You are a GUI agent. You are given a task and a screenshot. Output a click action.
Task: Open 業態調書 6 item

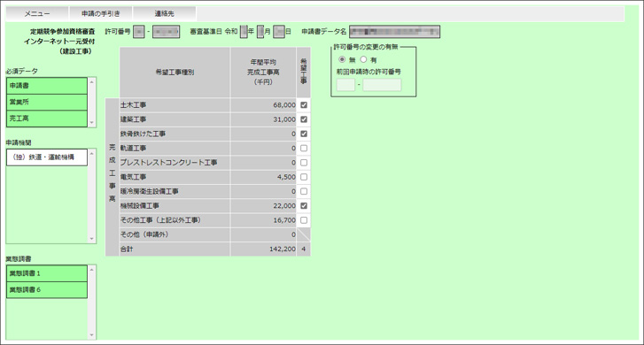point(47,290)
